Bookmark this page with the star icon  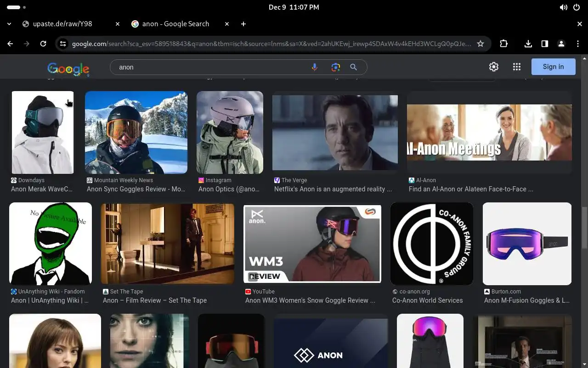pos(481,44)
